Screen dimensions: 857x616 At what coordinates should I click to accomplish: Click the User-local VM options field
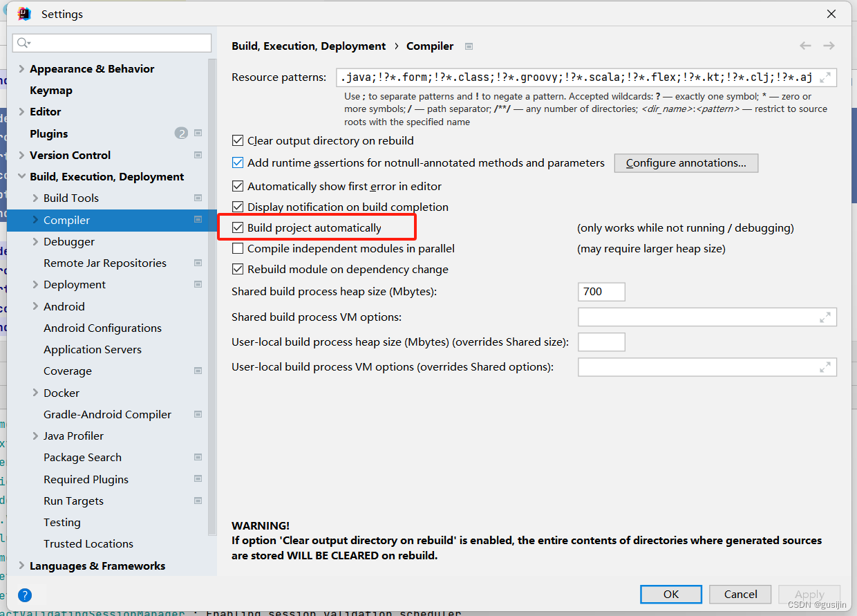(x=707, y=367)
